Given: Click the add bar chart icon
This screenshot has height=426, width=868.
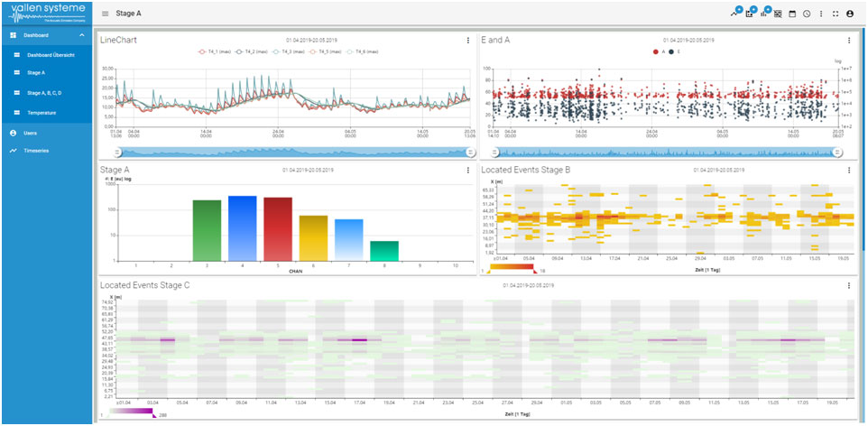Looking at the screenshot, I should pyautogui.click(x=763, y=14).
